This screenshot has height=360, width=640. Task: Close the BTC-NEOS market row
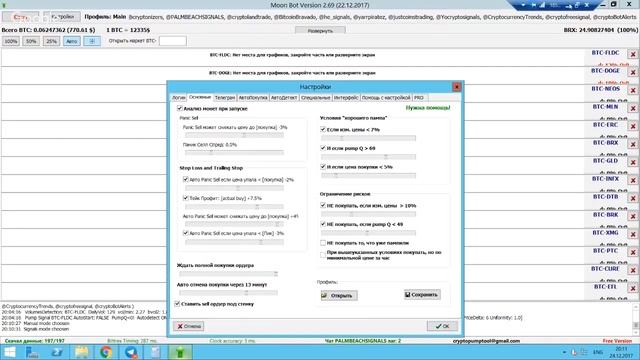tap(633, 90)
